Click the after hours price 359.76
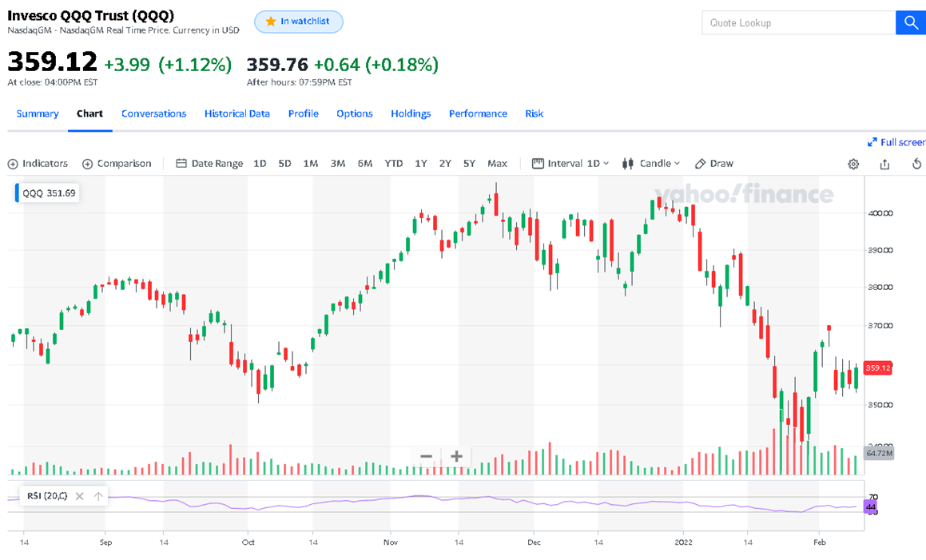 coord(277,65)
